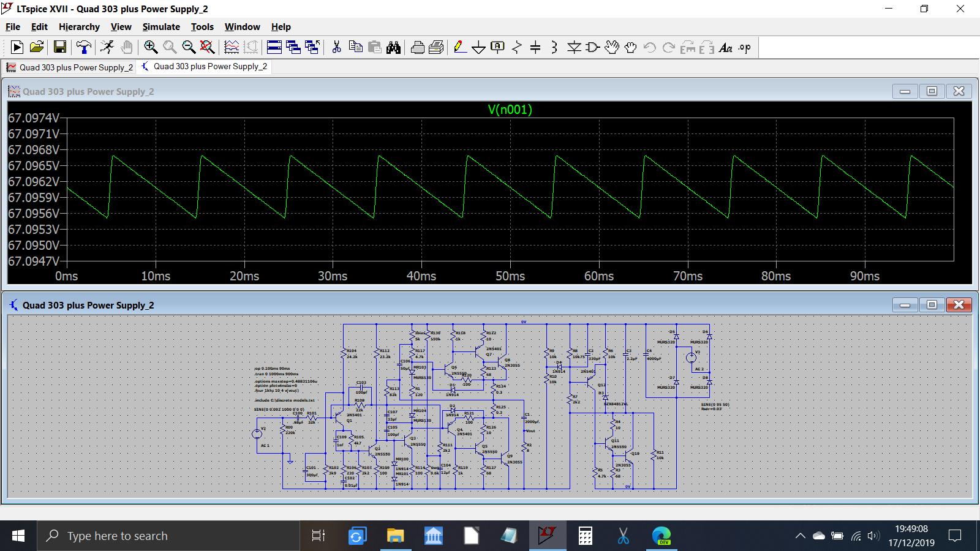Open the View menu
980x551 pixels.
pyautogui.click(x=121, y=27)
